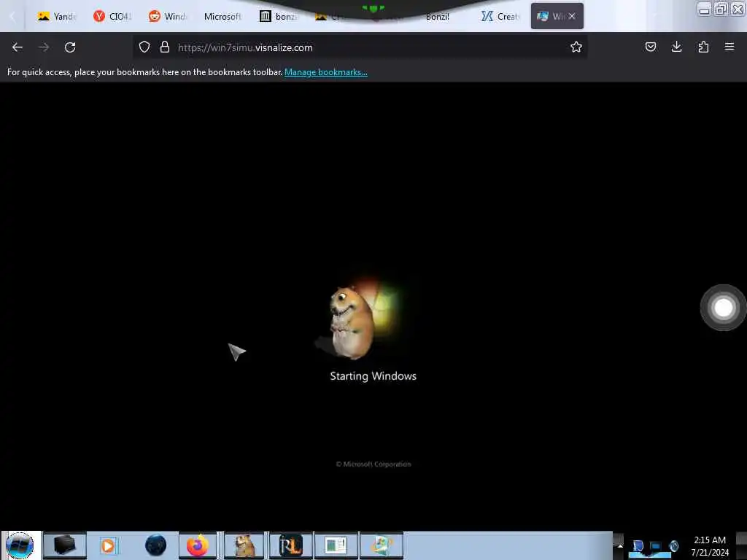Screen dimensions: 747x560
Task: Open the green window taskbar icon
Action: coord(336,545)
